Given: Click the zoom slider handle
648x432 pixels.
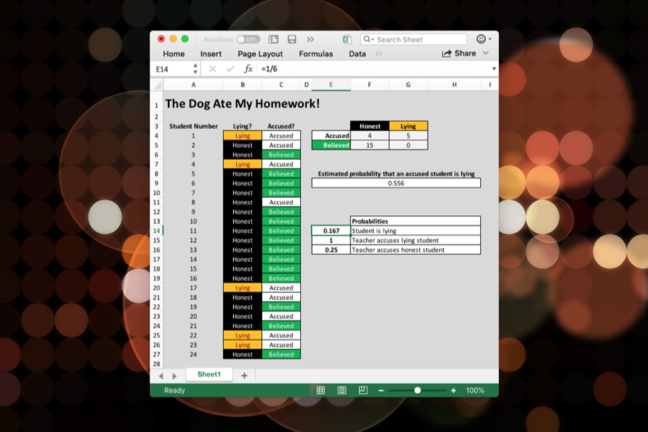Looking at the screenshot, I should point(417,390).
